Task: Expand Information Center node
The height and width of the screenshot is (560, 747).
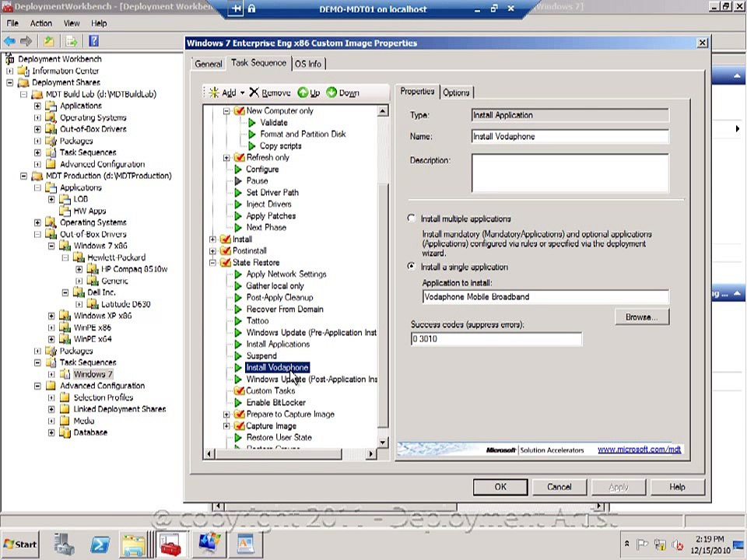Action: pyautogui.click(x=9, y=71)
